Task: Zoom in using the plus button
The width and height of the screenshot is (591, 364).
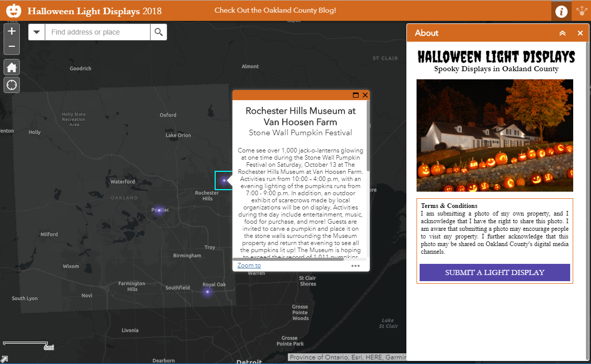Action: pyautogui.click(x=11, y=31)
